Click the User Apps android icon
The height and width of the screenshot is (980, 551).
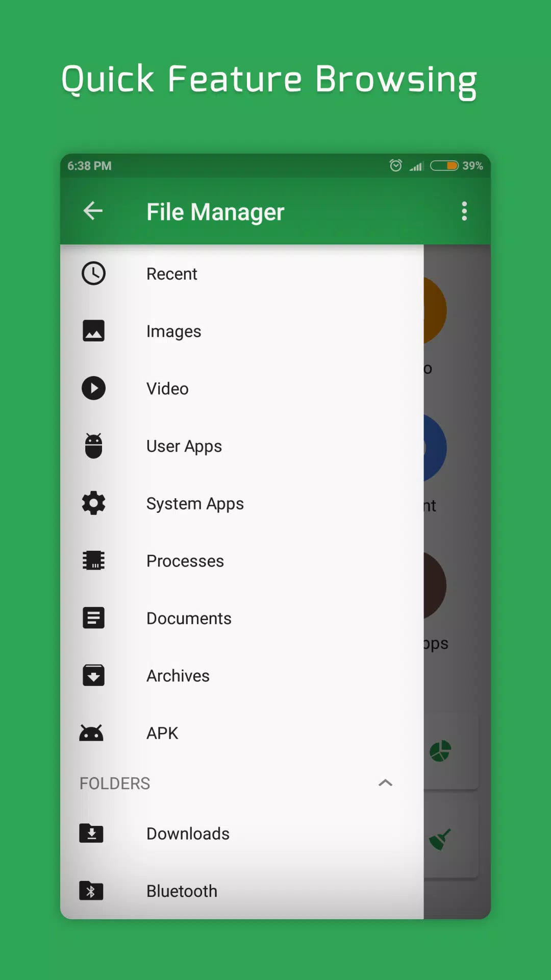click(93, 446)
